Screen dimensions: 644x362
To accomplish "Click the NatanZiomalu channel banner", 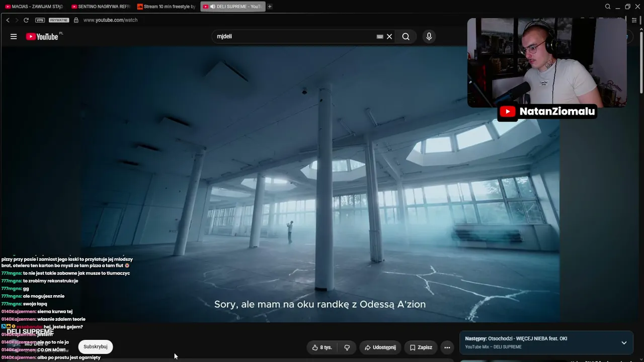I will point(547,112).
